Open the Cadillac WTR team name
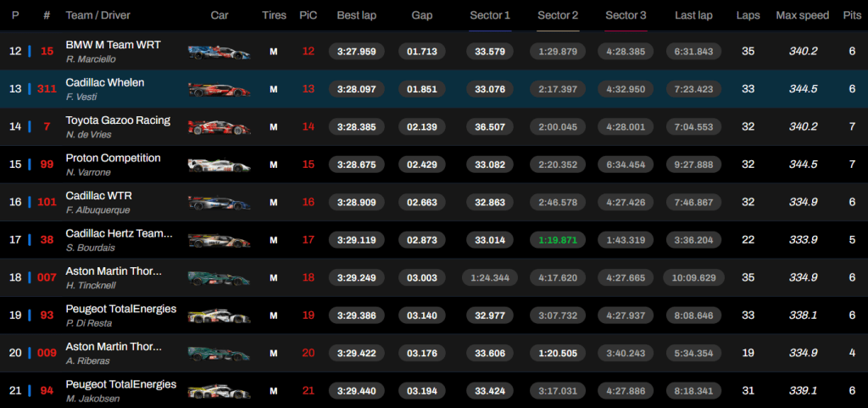The width and height of the screenshot is (868, 408). 98,195
